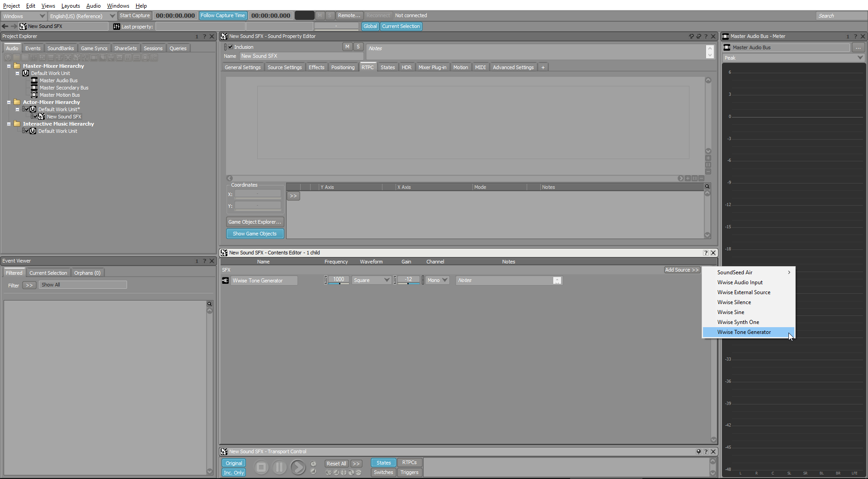Click the Master Audio Bus meter title icon
The height and width of the screenshot is (479, 868).
coord(726,37)
